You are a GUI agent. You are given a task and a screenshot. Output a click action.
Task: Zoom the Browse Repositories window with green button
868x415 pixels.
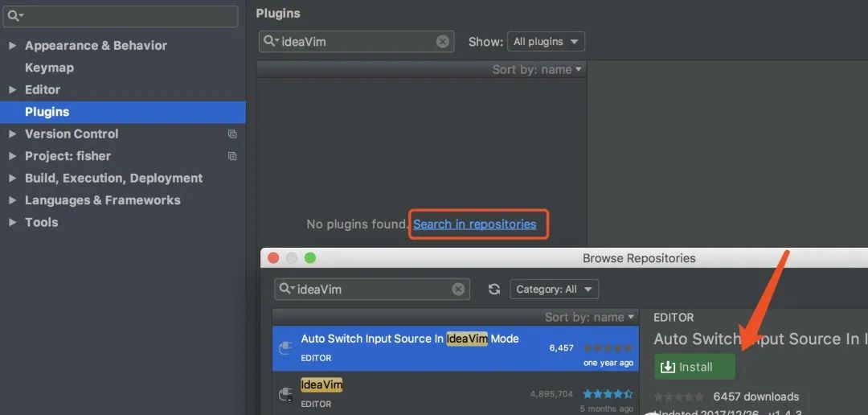310,258
